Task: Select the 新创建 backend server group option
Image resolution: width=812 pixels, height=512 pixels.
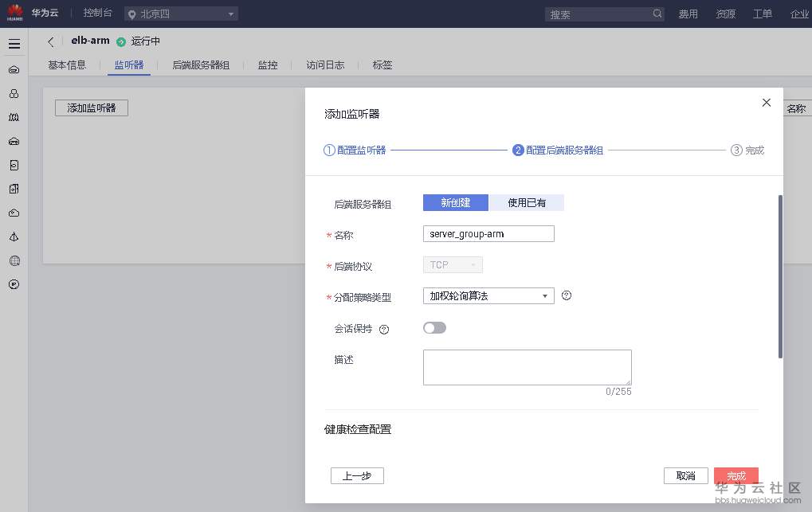Action: [454, 203]
